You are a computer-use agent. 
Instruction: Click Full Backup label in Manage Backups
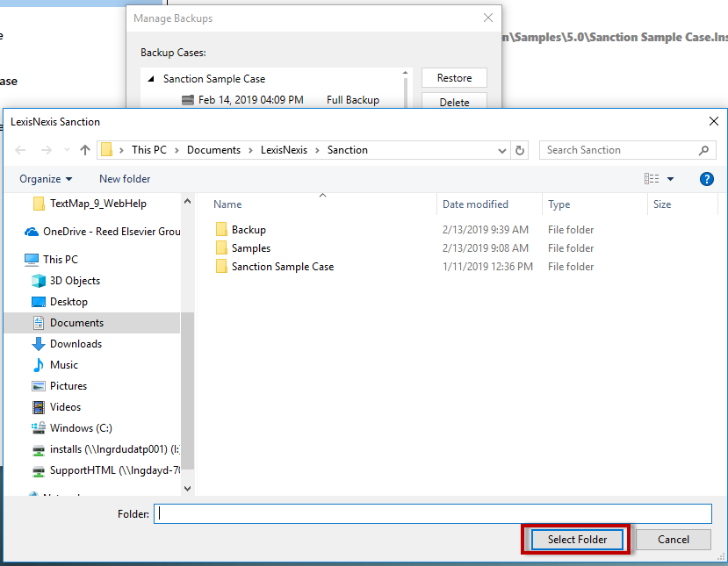click(x=353, y=100)
